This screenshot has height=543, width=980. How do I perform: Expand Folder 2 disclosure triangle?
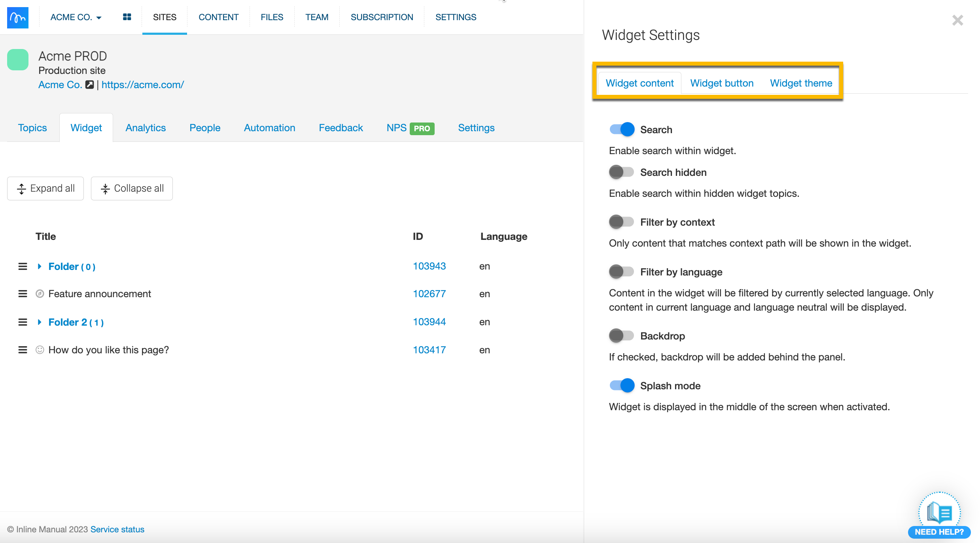click(x=40, y=322)
